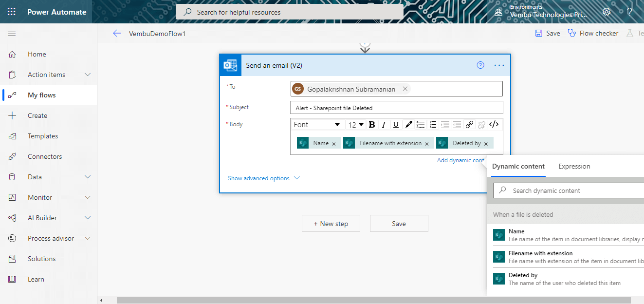This screenshot has height=304, width=644.
Task: Click the Subject field
Action: tap(396, 108)
